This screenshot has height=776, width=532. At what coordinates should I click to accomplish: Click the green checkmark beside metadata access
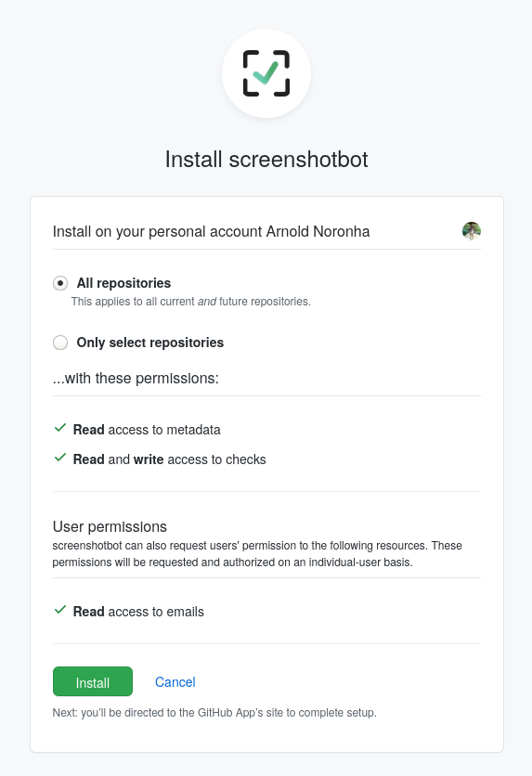pyautogui.click(x=60, y=428)
